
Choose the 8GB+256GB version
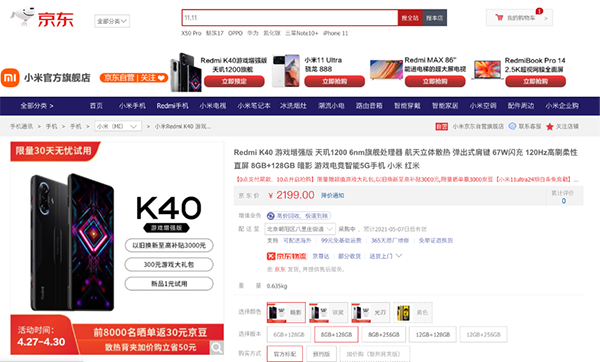click(383, 334)
